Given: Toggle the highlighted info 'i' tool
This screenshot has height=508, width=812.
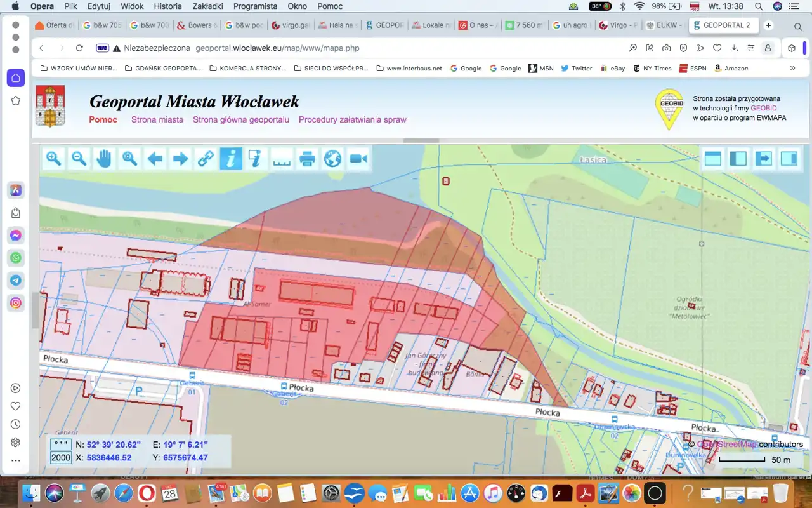Looking at the screenshot, I should pyautogui.click(x=231, y=159).
